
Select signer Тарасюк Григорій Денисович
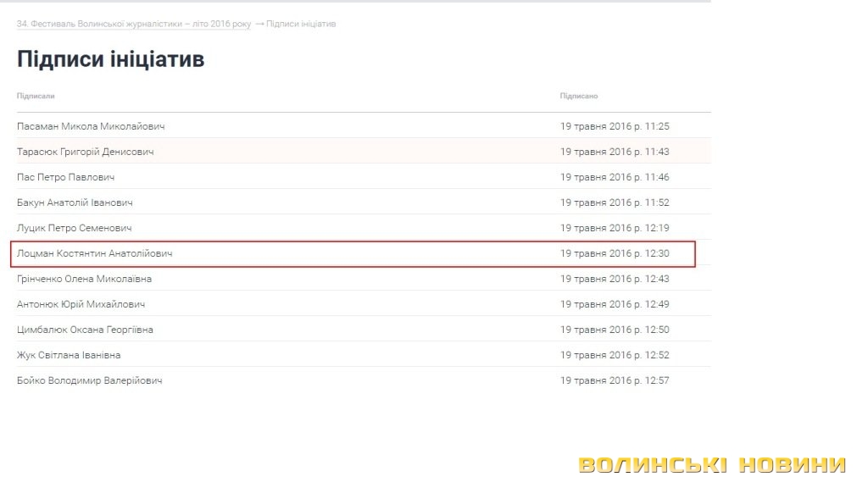pyautogui.click(x=86, y=152)
